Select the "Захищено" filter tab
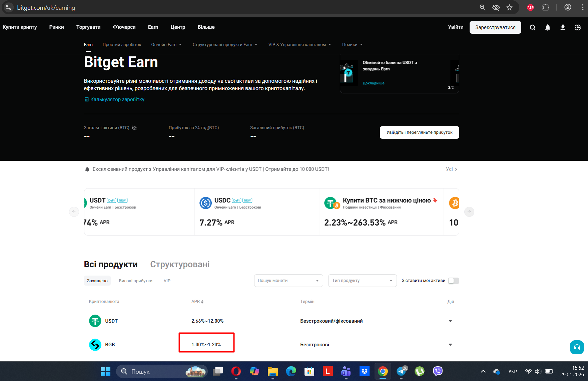 point(97,281)
